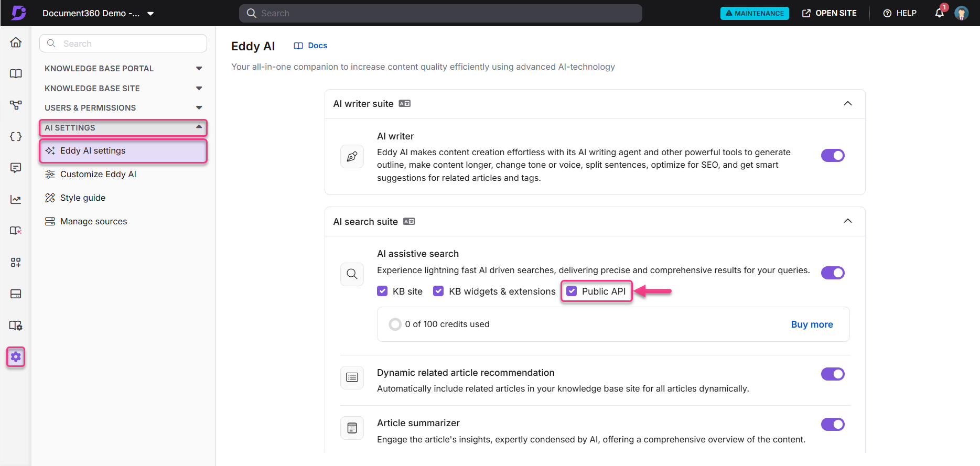Image resolution: width=980 pixels, height=466 pixels.
Task: Open the book with sparkle icon in left rail
Action: (16, 231)
